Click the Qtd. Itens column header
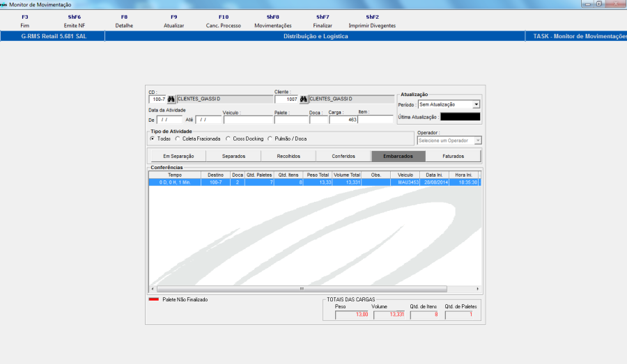Image resolution: width=627 pixels, height=364 pixels. click(288, 175)
